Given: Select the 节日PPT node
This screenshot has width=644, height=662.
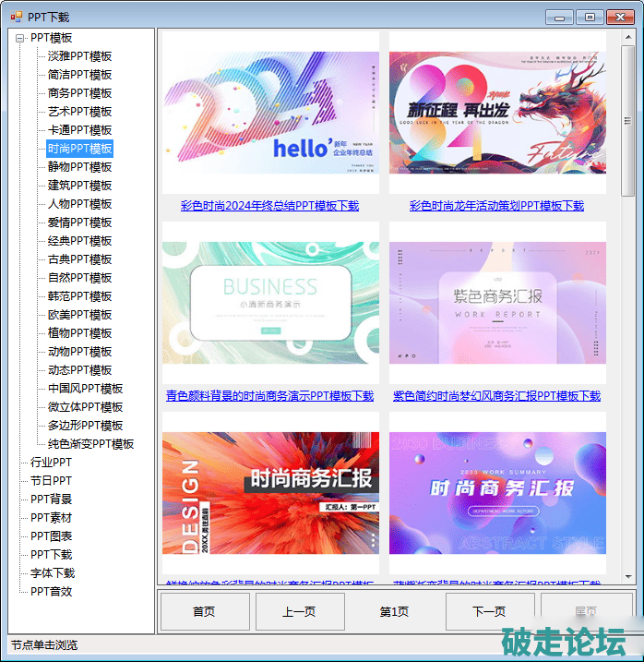Looking at the screenshot, I should pyautogui.click(x=51, y=481).
